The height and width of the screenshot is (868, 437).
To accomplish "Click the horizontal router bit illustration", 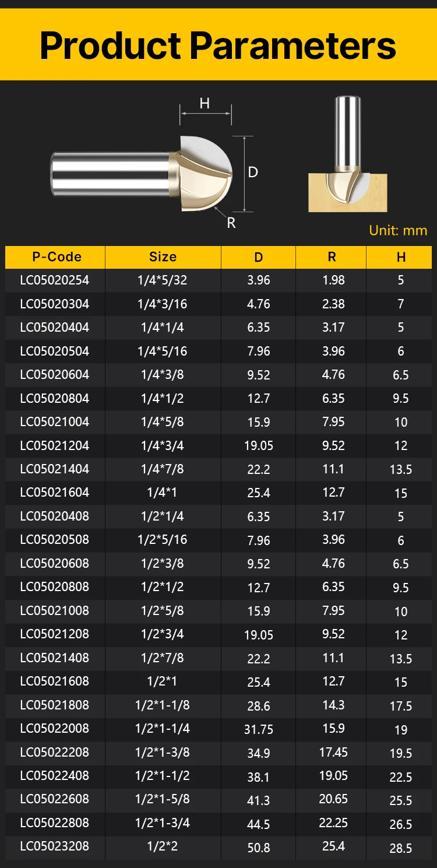I will pyautogui.click(x=143, y=173).
